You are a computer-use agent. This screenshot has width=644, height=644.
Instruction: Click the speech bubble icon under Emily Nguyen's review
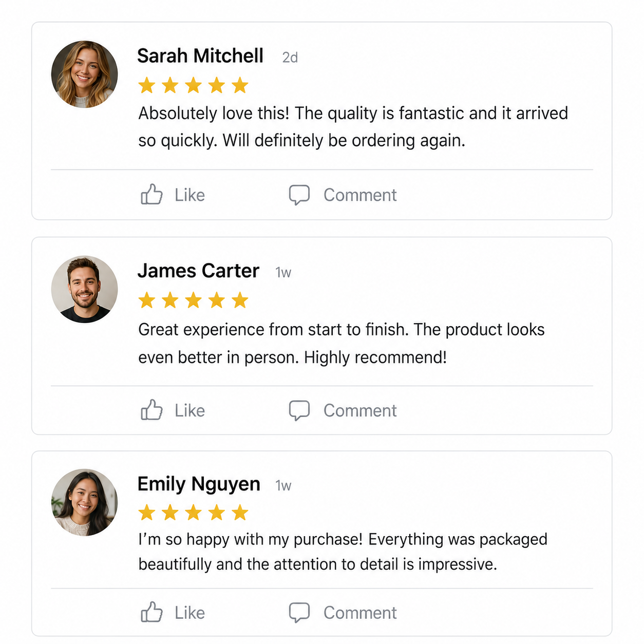[299, 613]
